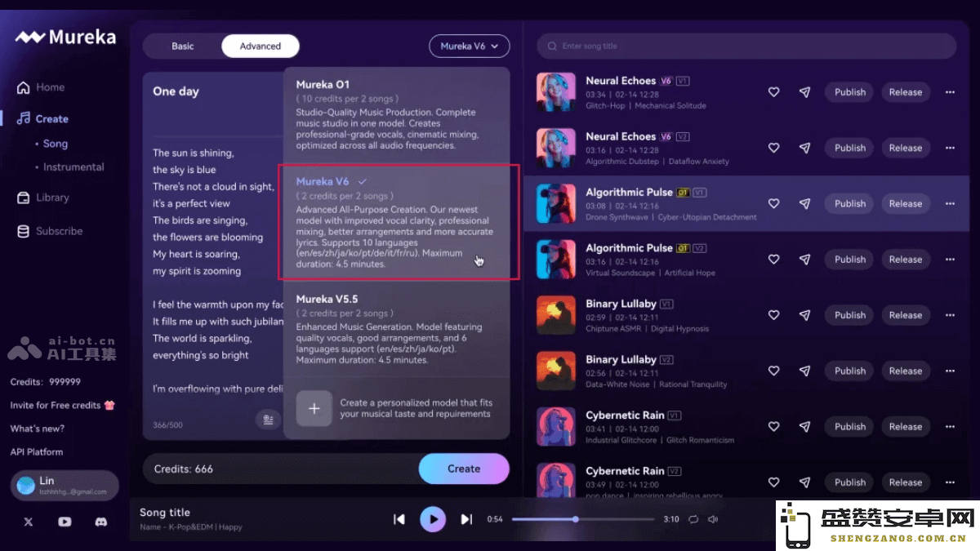The image size is (980, 551).
Task: Open the Neural Echoes V1 cover thumbnail
Action: pos(556,92)
